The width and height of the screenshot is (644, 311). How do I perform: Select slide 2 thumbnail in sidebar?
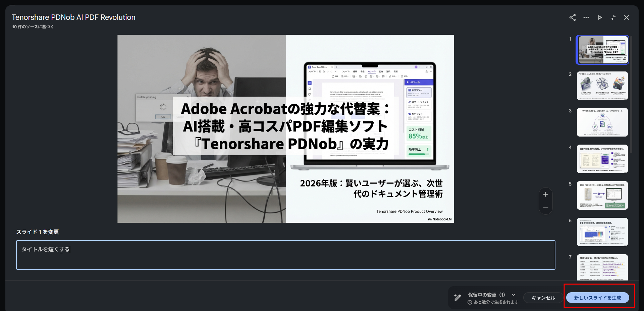[x=602, y=86]
